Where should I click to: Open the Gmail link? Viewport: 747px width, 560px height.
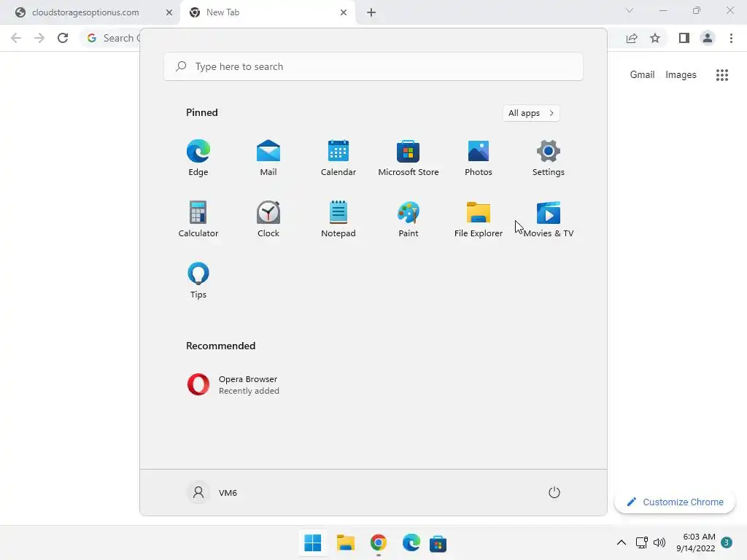click(642, 75)
